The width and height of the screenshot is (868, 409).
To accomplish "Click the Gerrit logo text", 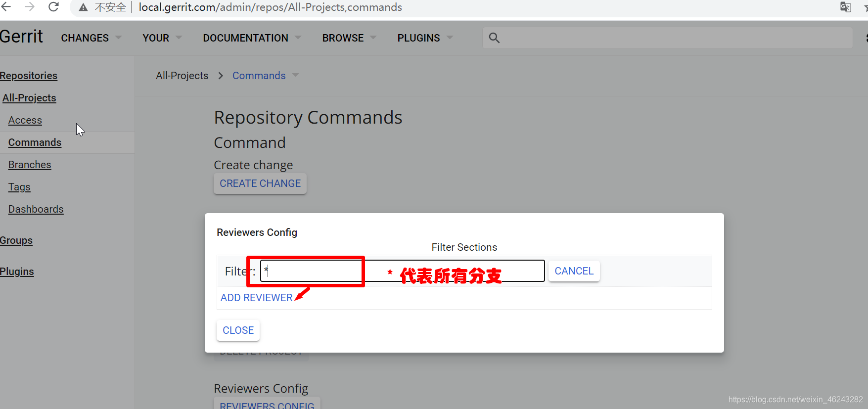I will tap(21, 37).
